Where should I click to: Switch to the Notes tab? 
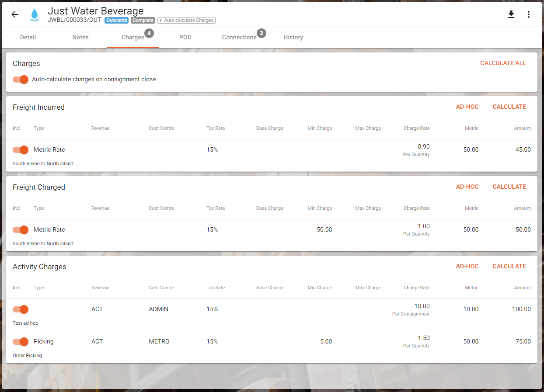[x=80, y=37]
